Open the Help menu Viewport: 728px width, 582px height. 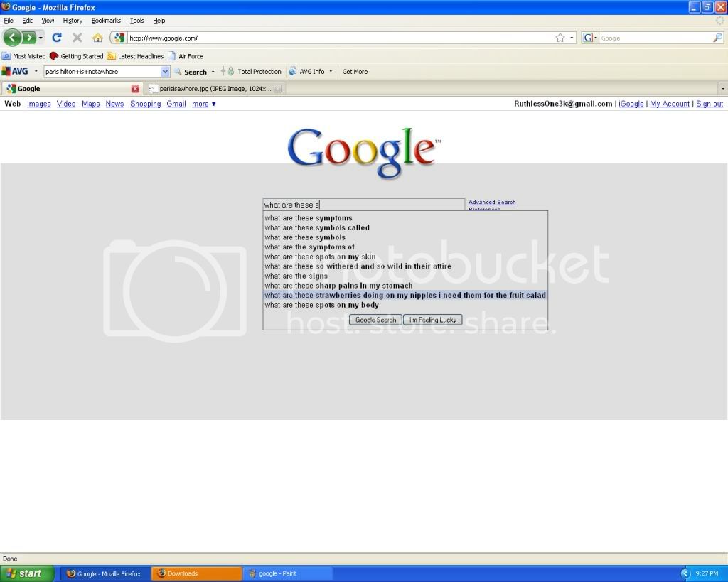[159, 21]
